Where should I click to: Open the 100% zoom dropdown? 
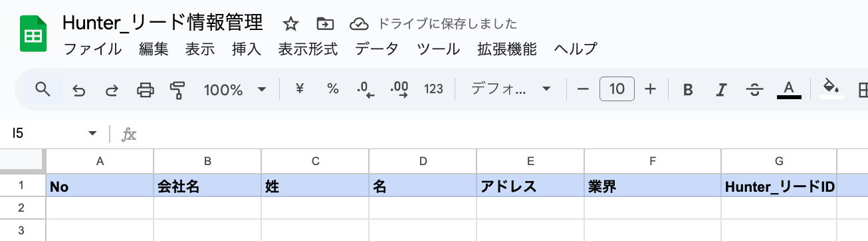coord(235,89)
